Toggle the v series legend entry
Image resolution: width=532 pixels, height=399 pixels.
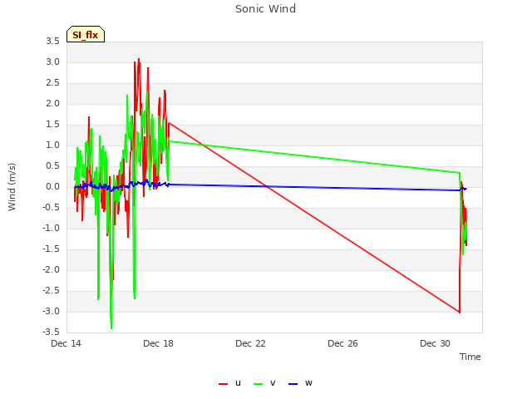tap(264, 383)
